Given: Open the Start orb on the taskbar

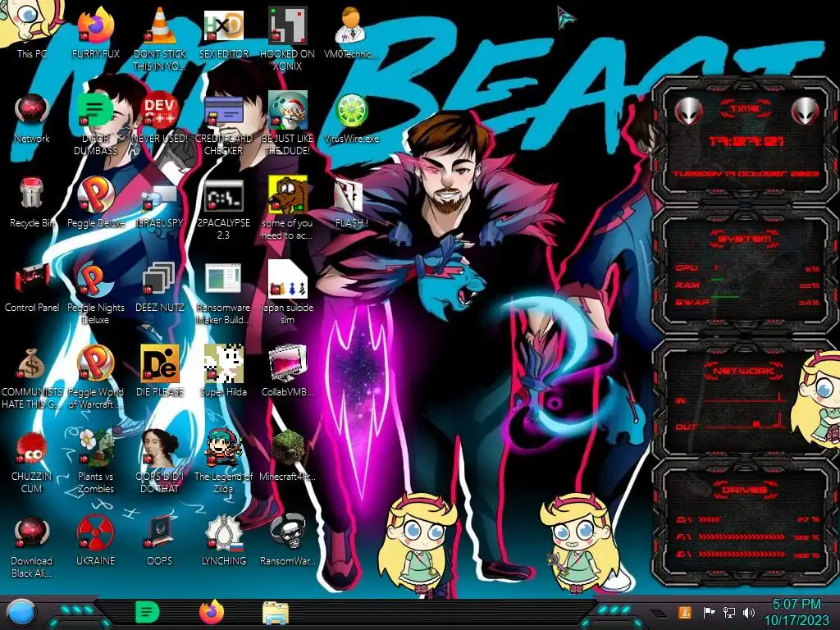Looking at the screenshot, I should (21, 613).
